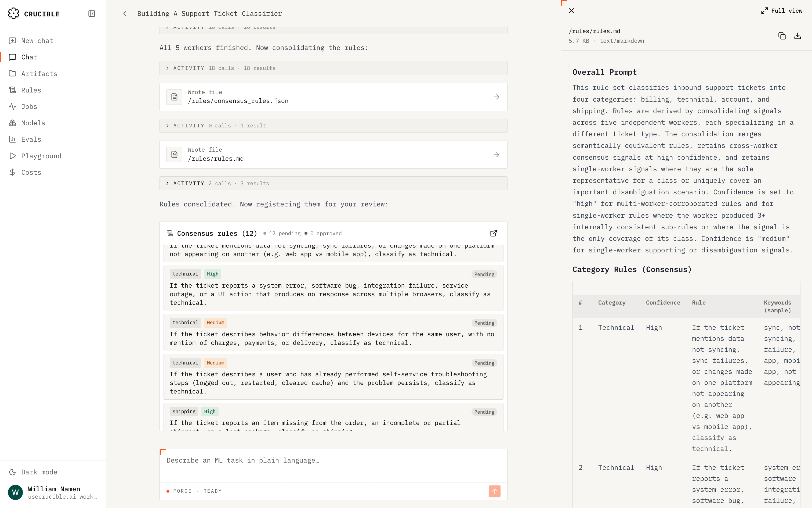Click Pending badge on device differences rule
Viewport: 812px width, 508px height.
click(484, 323)
